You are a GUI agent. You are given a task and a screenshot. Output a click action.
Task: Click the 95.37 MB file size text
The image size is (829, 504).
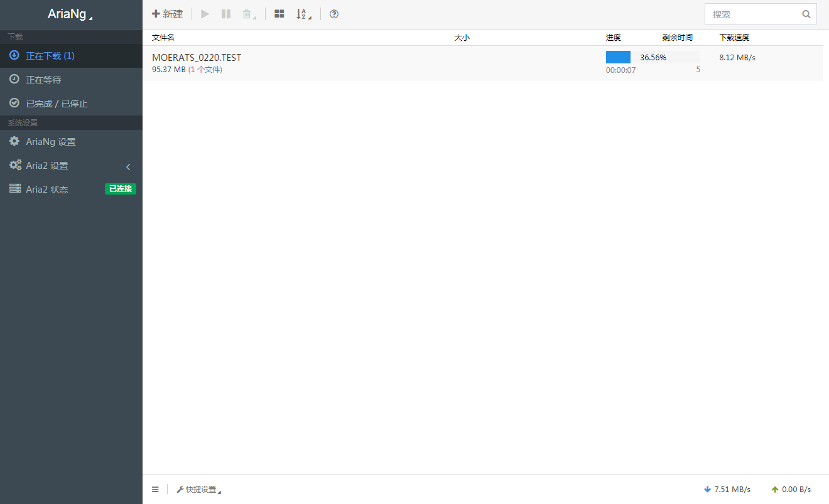coord(169,70)
